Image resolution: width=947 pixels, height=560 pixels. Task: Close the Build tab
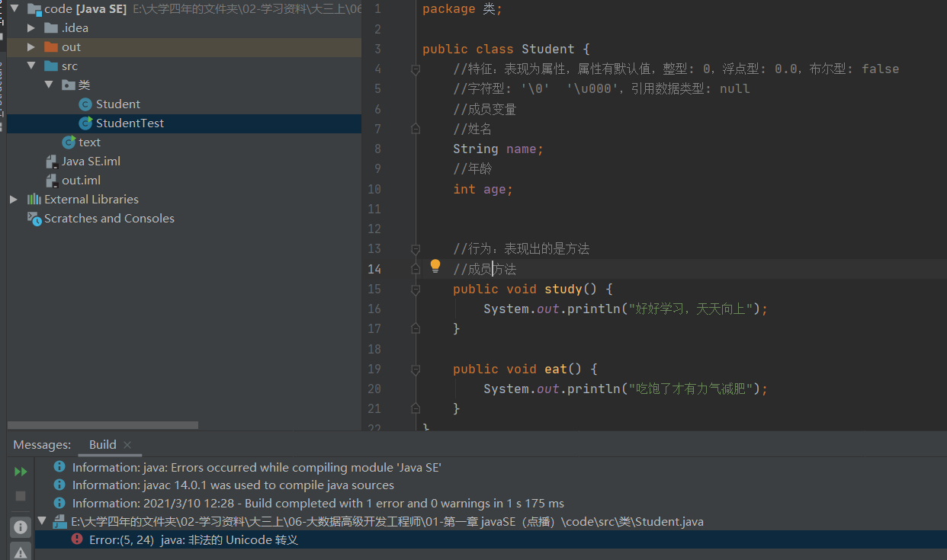[127, 445]
